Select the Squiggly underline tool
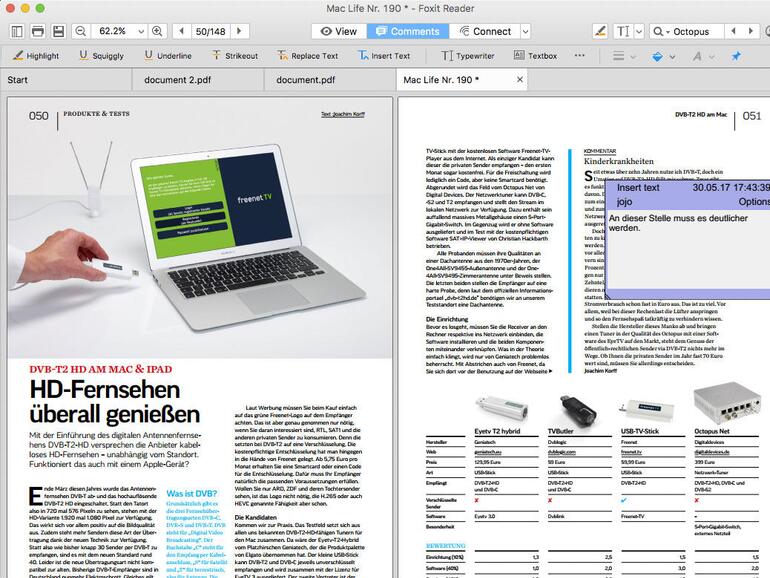This screenshot has height=578, width=770. tap(102, 55)
